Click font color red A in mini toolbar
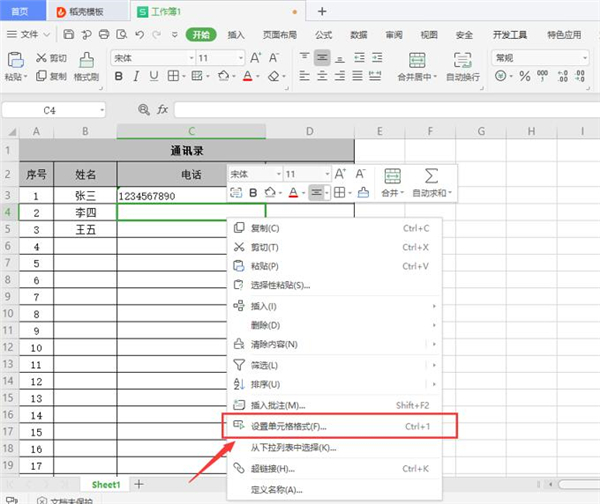 (293, 192)
